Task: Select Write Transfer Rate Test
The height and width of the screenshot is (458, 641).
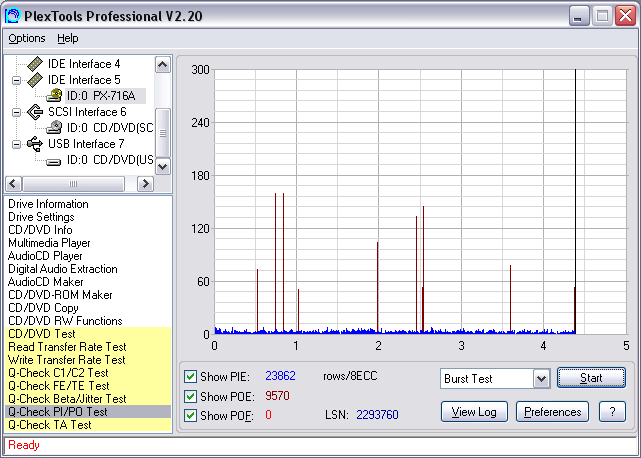Action: tap(88, 360)
